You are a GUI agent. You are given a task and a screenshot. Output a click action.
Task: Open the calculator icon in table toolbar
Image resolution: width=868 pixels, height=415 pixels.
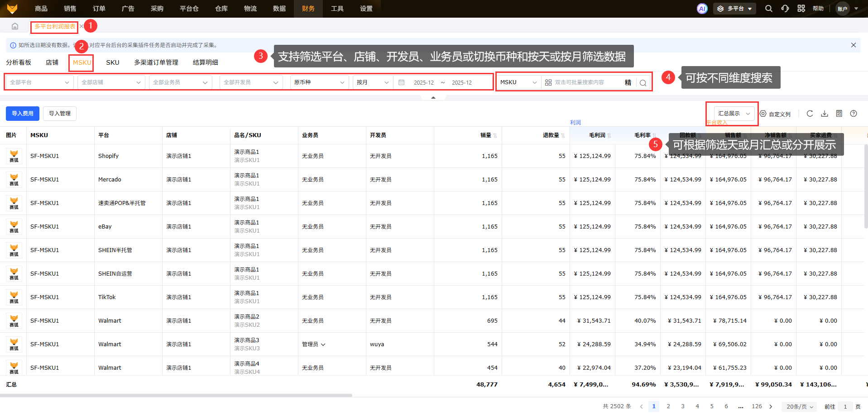[839, 114]
